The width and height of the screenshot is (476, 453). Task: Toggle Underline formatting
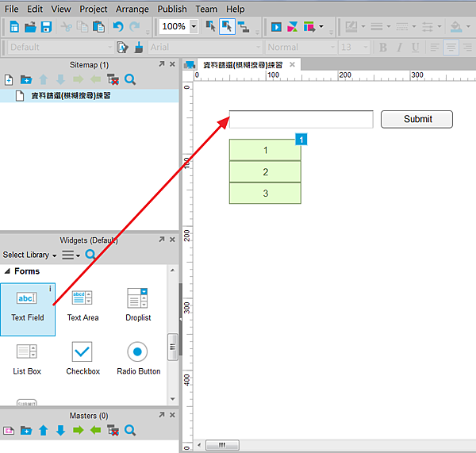pyautogui.click(x=415, y=48)
